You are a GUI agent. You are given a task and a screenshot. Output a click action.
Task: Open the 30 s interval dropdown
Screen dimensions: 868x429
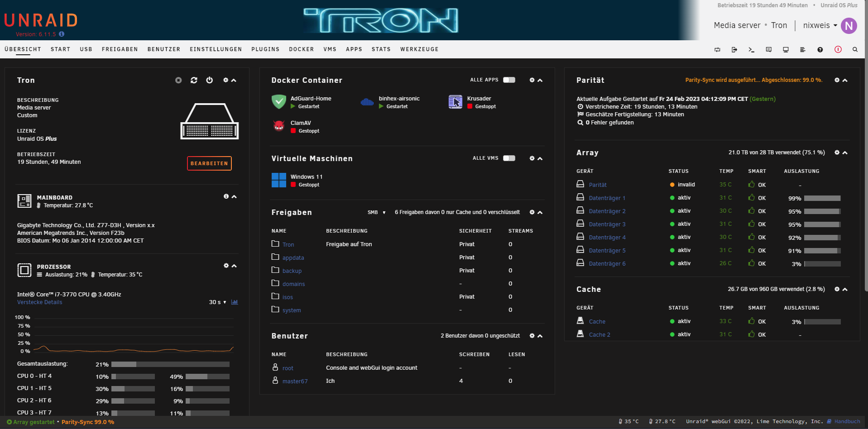point(218,302)
